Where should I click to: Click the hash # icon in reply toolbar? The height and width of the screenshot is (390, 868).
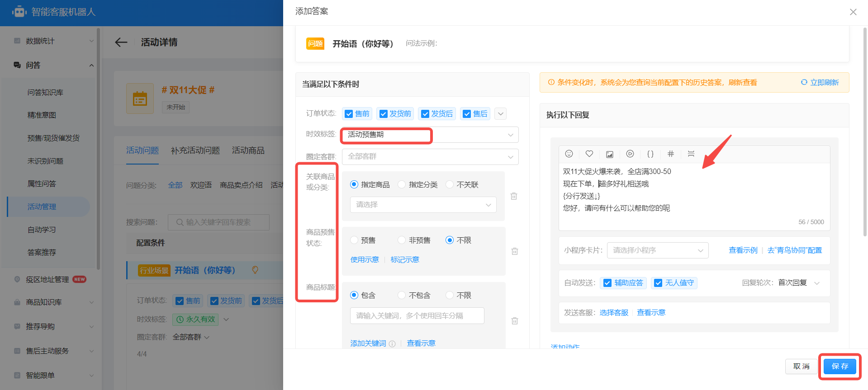pos(671,154)
